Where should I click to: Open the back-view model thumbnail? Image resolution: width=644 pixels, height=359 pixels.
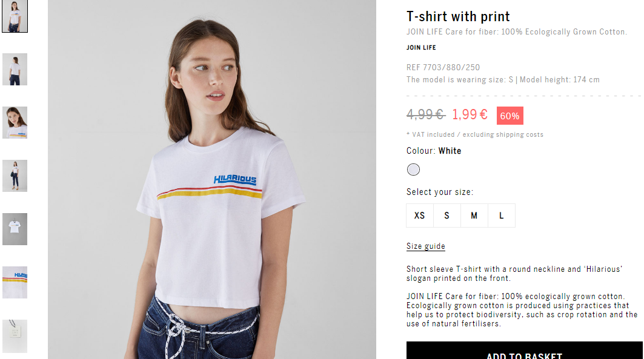pos(15,70)
